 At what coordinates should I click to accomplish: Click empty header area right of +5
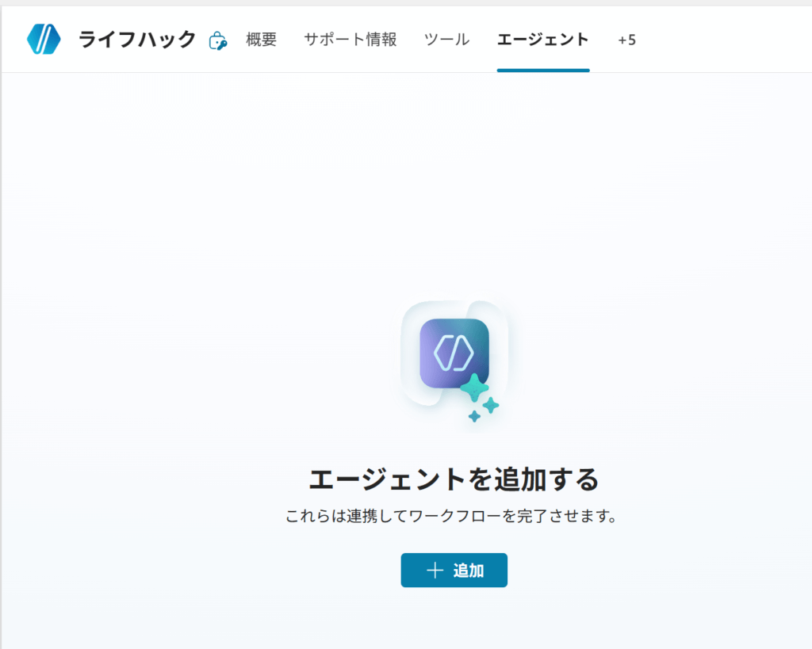click(x=722, y=40)
